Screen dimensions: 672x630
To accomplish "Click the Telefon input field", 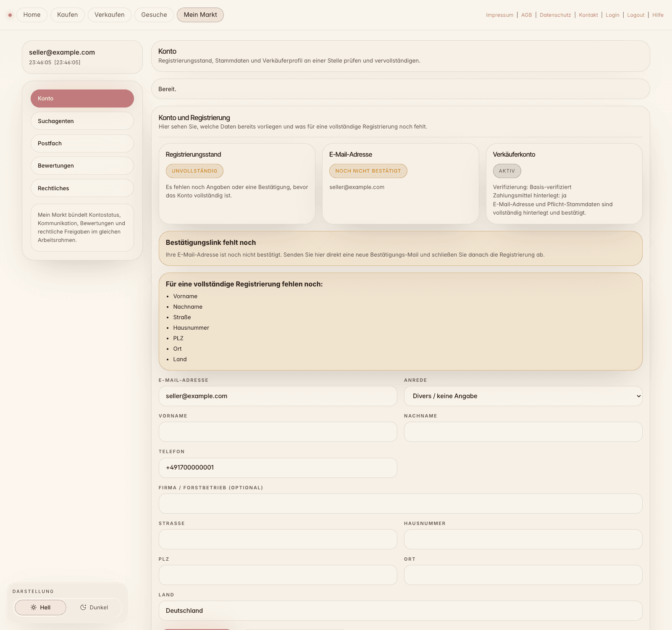I will tap(278, 468).
